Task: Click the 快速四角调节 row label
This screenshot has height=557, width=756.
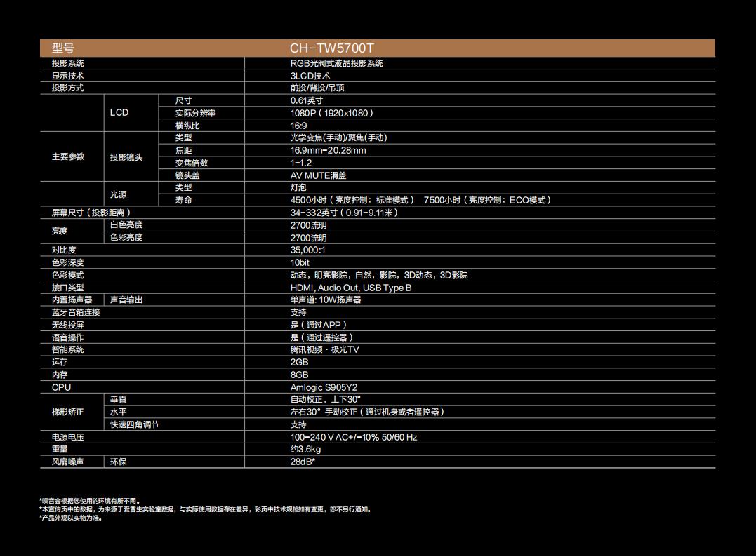Action: [x=134, y=424]
